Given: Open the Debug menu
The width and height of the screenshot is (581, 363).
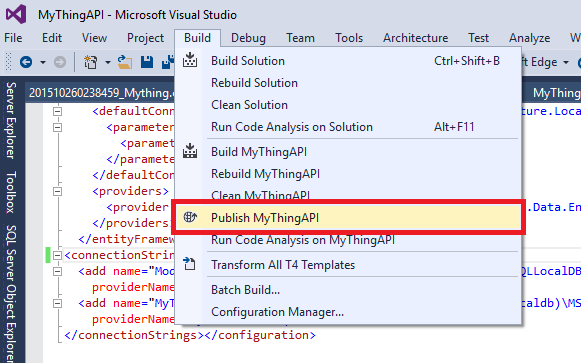Looking at the screenshot, I should 248,38.
